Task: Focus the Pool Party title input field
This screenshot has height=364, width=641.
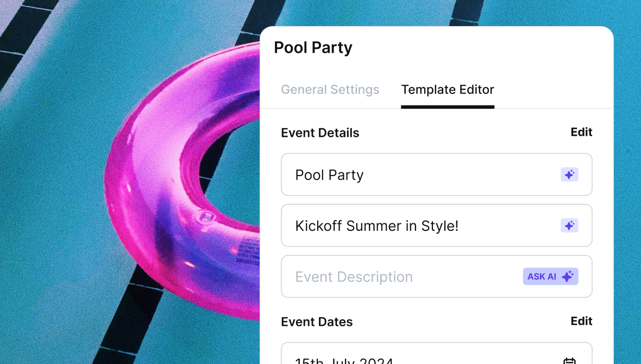Action: click(x=437, y=174)
